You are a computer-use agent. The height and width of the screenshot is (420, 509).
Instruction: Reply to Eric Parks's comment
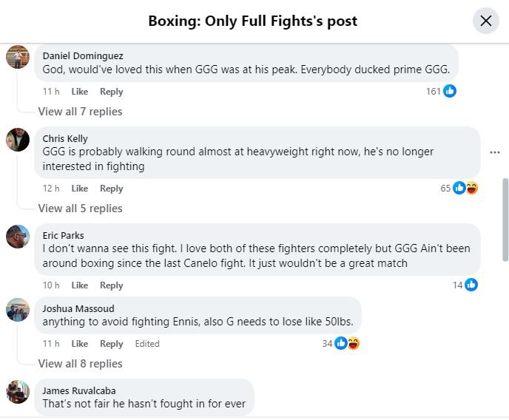click(x=111, y=285)
